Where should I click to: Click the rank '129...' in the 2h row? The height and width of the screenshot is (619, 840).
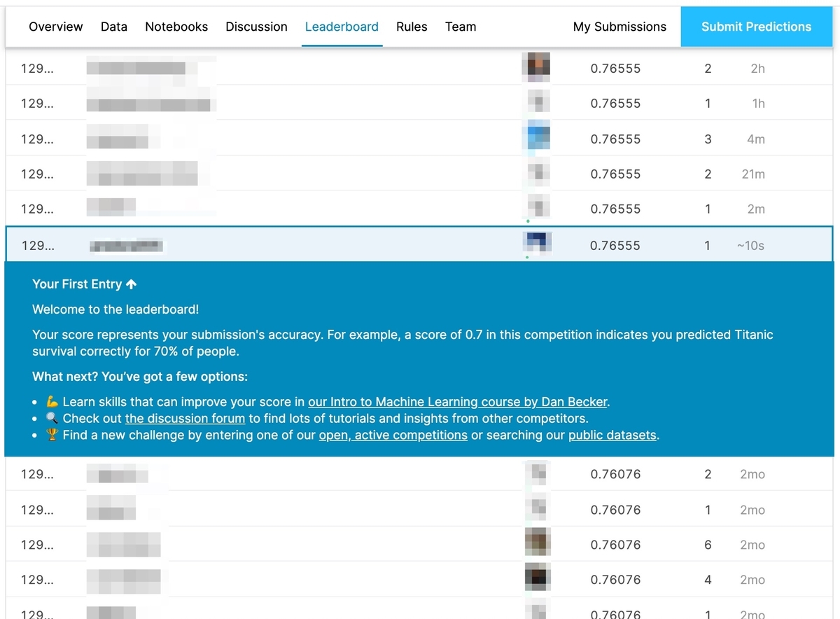click(x=37, y=69)
